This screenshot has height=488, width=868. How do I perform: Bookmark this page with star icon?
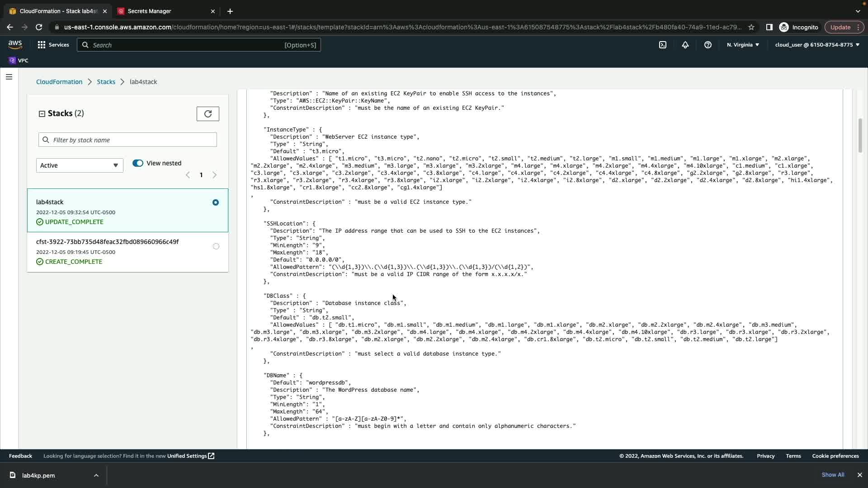pyautogui.click(x=751, y=27)
